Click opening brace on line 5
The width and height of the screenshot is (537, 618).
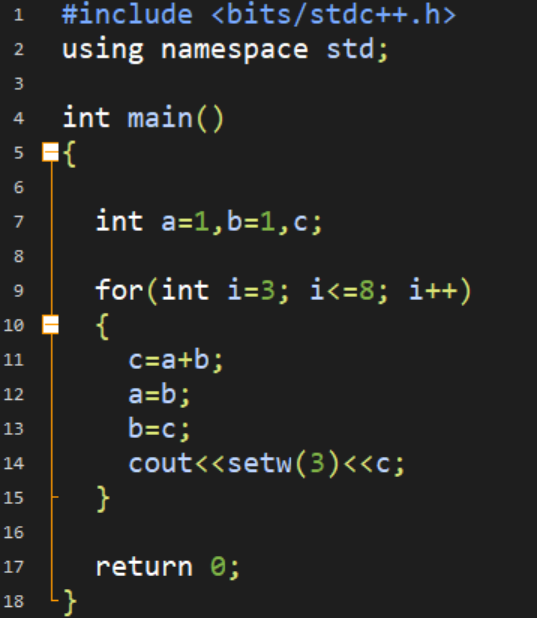69,154
